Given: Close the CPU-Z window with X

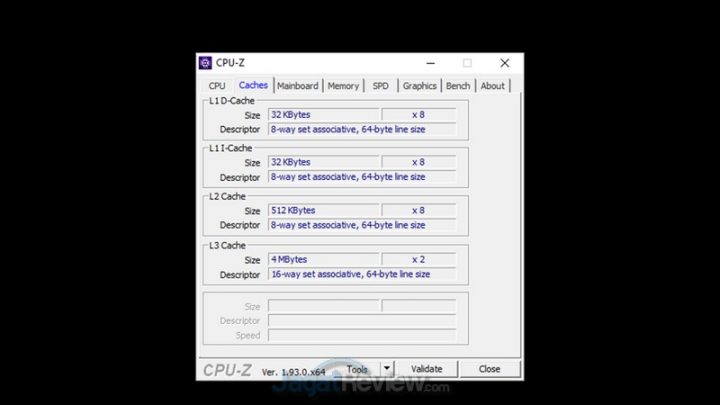Looking at the screenshot, I should [x=505, y=63].
